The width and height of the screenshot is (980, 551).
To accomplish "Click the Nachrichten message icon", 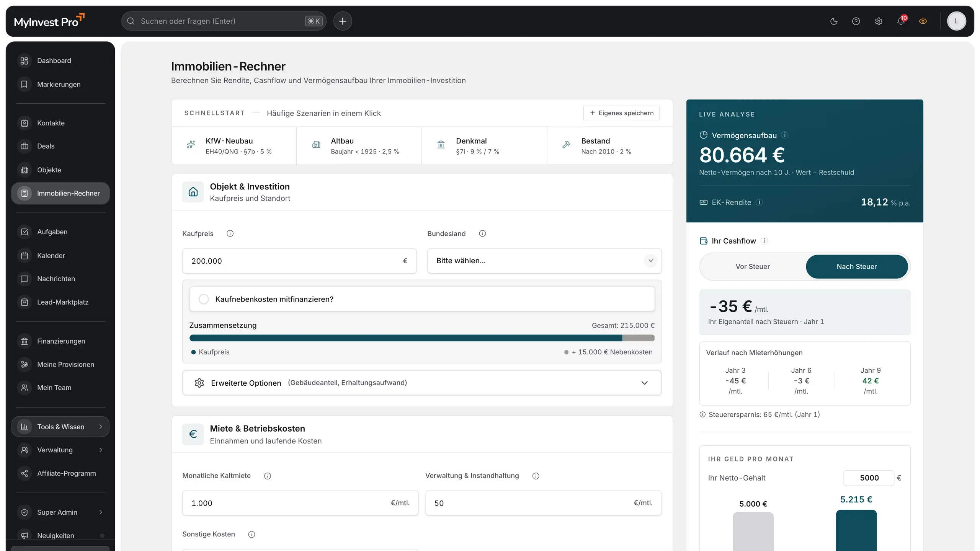I will pos(24,279).
